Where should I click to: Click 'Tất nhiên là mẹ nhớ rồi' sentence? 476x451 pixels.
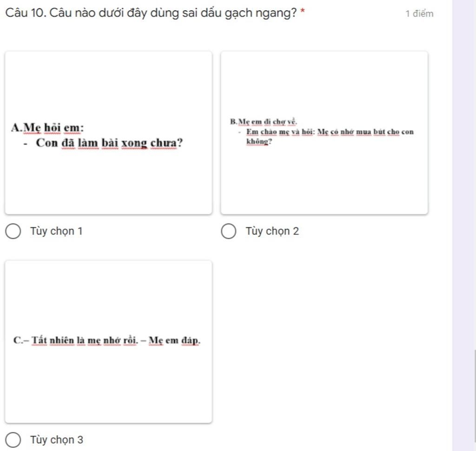85,340
